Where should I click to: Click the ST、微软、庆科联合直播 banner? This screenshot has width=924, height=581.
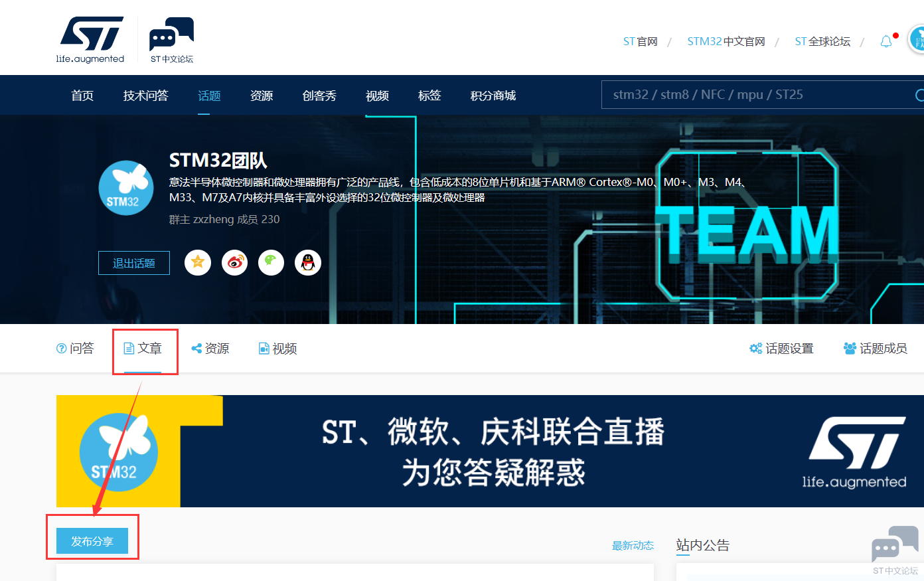coord(490,452)
